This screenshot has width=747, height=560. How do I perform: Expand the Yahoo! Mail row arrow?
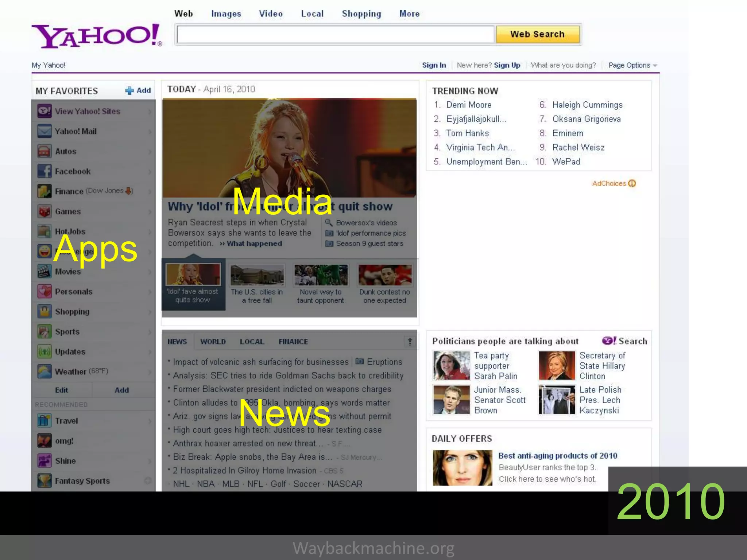[150, 132]
